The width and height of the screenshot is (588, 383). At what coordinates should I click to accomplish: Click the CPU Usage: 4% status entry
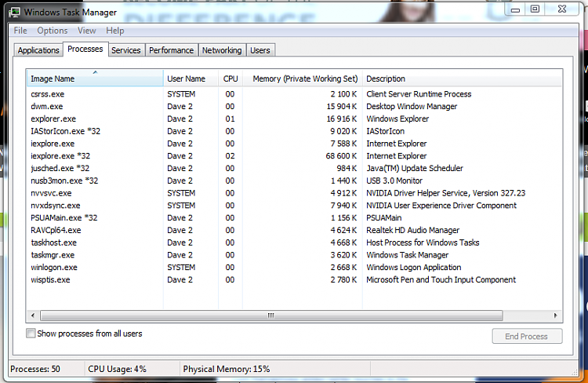(x=117, y=369)
